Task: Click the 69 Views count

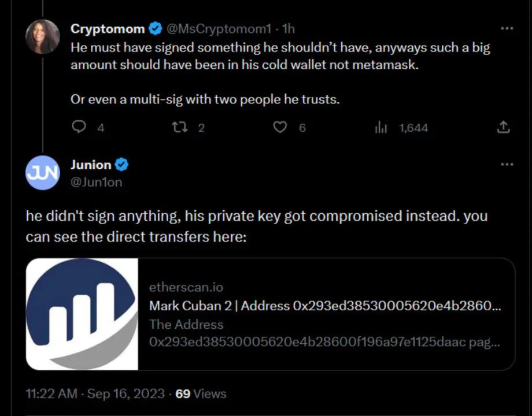Action: coord(201,393)
